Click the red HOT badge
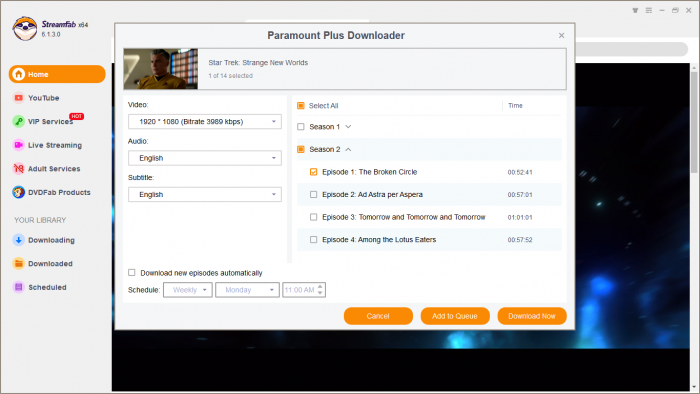The image size is (700, 394). point(77,116)
